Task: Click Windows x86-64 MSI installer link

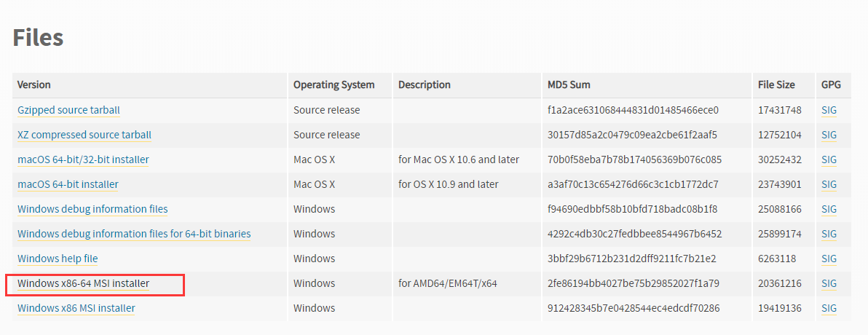Action: [83, 283]
